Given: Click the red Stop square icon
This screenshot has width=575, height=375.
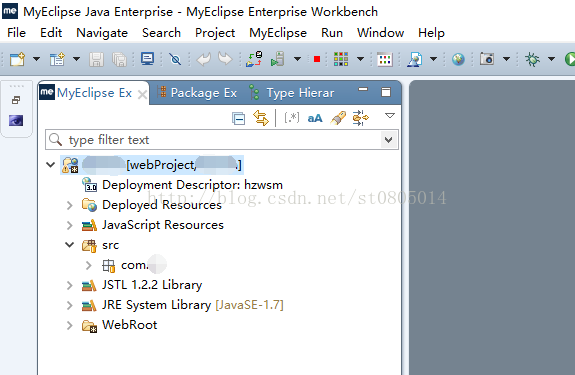Looking at the screenshot, I should (x=317, y=59).
